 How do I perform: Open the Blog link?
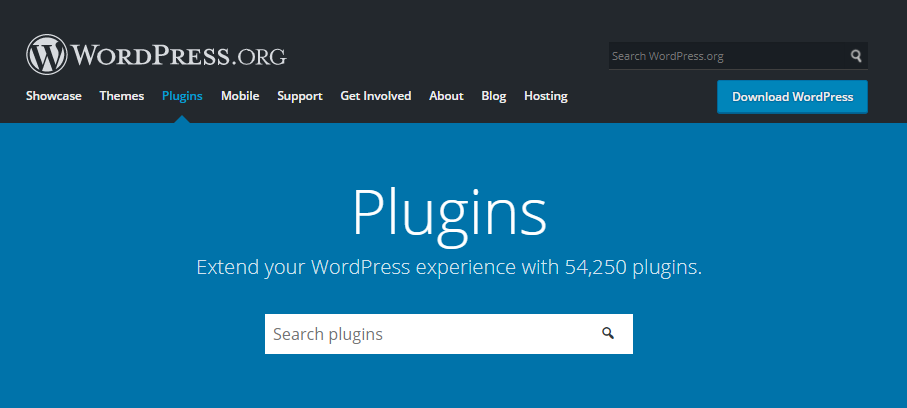(493, 96)
